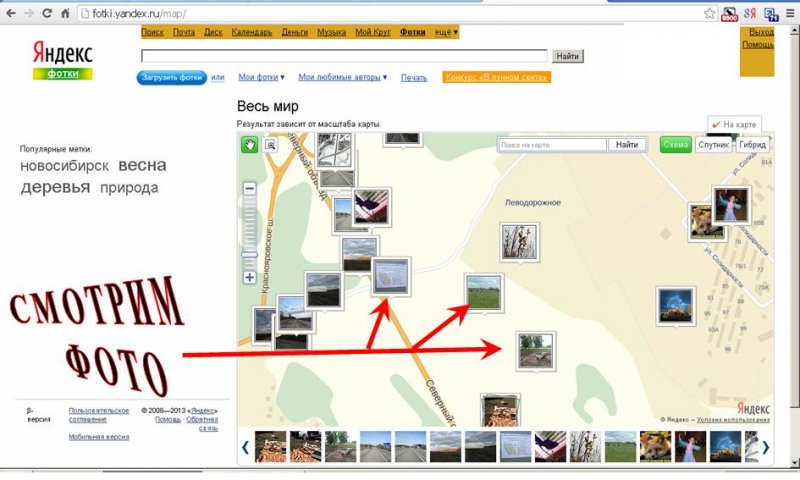Click the red mail extension icon
Image resolution: width=800 pixels, height=480 pixels.
click(730, 14)
